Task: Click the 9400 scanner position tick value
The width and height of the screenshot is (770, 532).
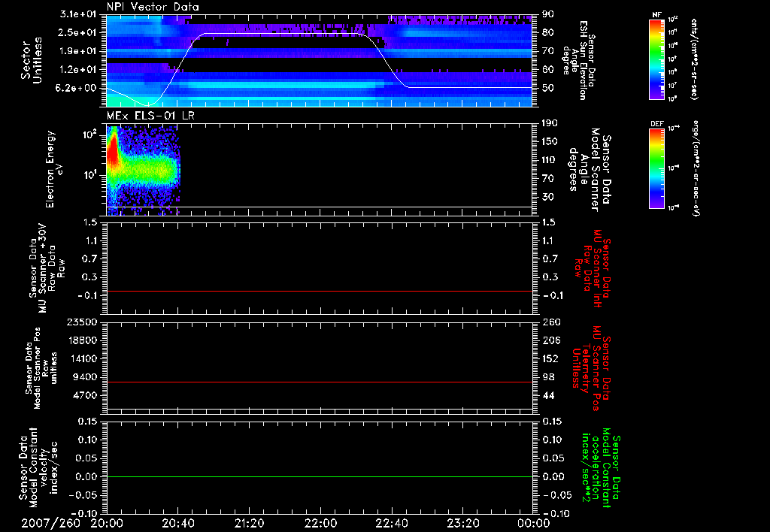Action: (86, 377)
